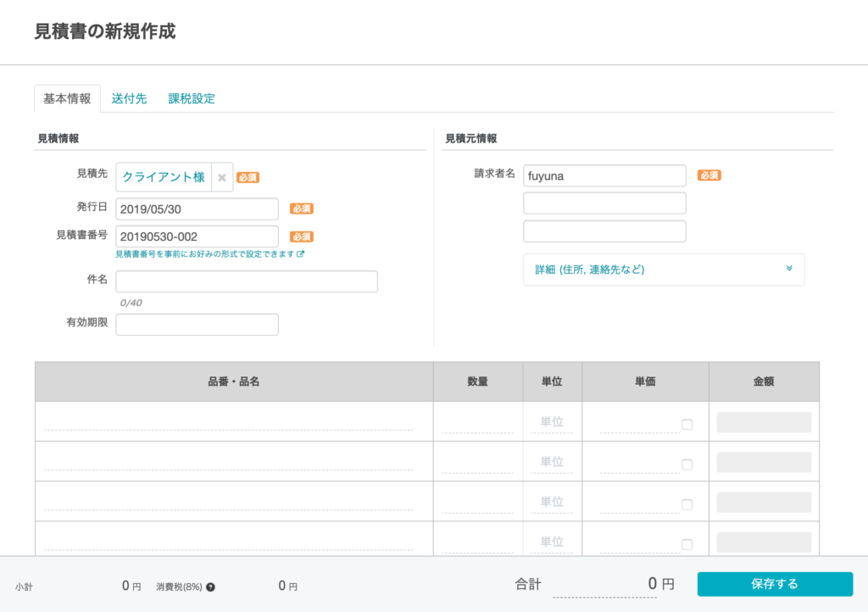Select the 小計 label in the footer
Viewport: 868px width, 612px height.
pos(24,587)
